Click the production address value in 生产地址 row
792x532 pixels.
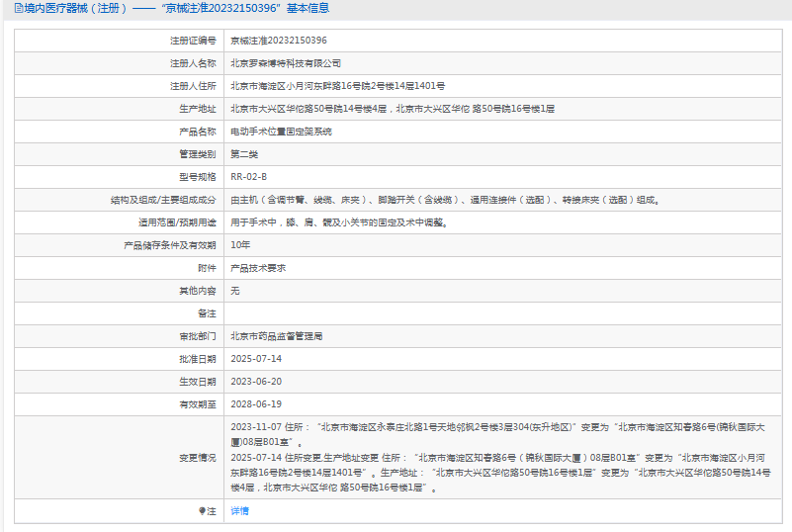[392, 109]
